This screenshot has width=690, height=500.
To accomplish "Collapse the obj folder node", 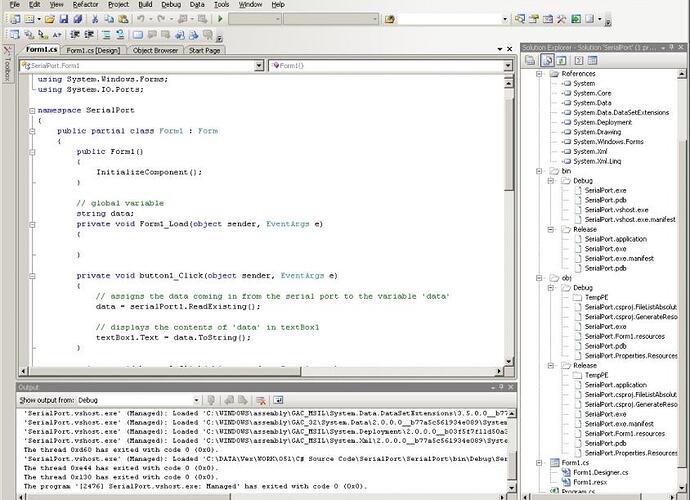I will [x=539, y=278].
